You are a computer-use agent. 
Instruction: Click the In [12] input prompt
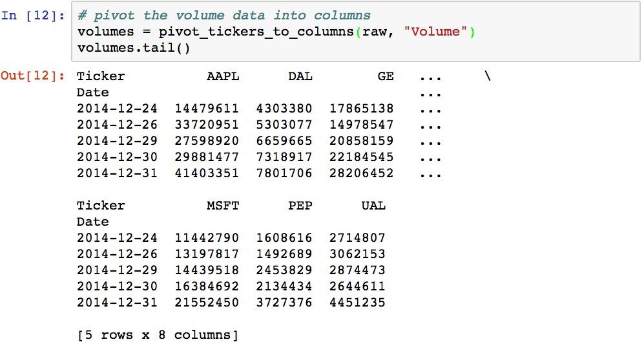point(33,16)
